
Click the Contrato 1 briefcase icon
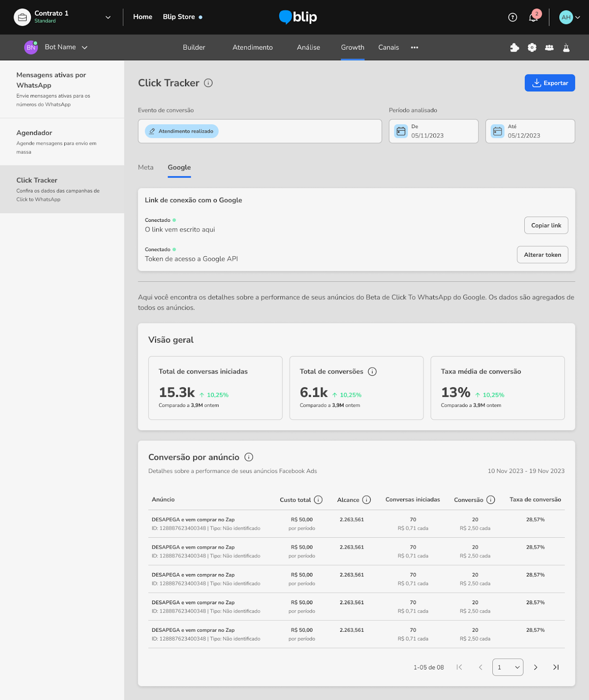coord(22,17)
